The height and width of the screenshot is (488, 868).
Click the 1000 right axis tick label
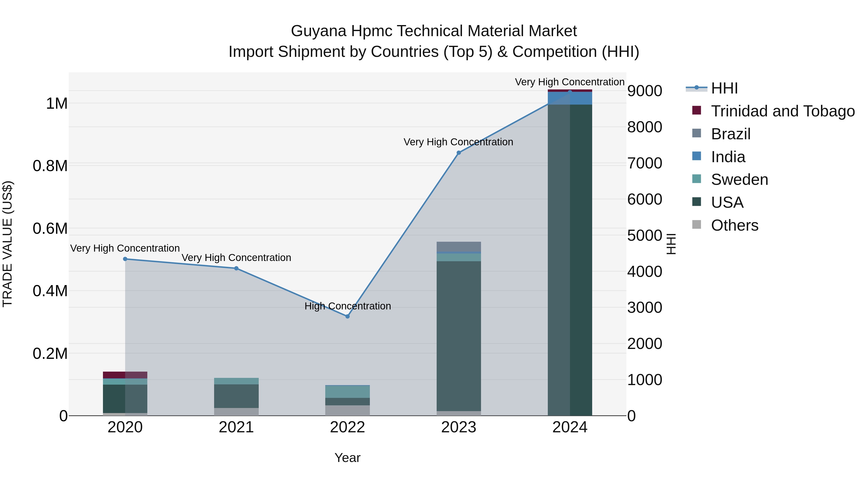tap(644, 380)
